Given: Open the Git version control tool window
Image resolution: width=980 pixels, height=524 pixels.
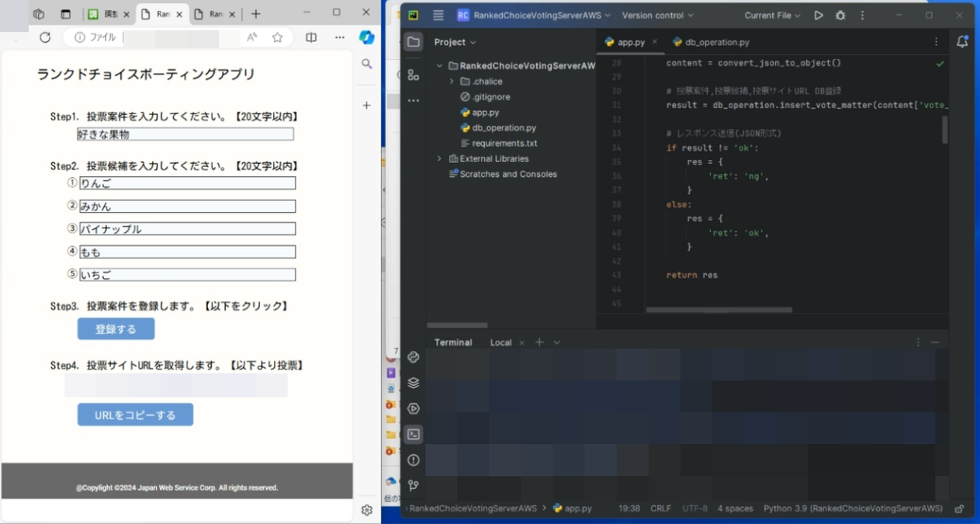Looking at the screenshot, I should pos(414,485).
